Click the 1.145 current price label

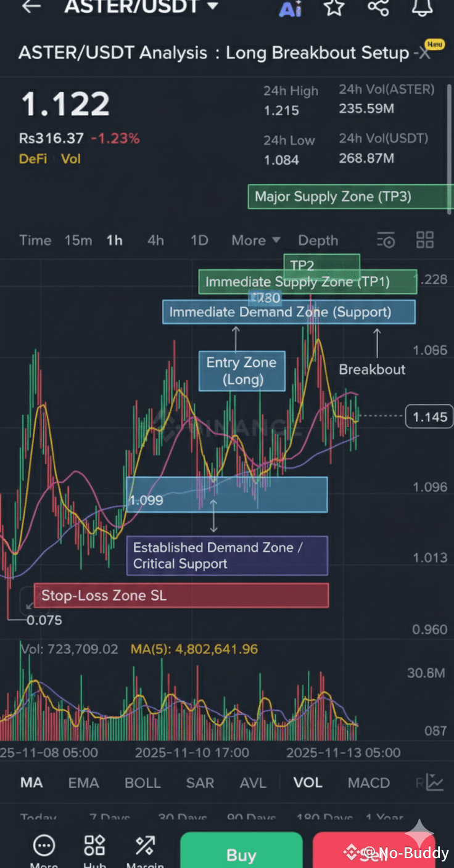[x=429, y=417]
